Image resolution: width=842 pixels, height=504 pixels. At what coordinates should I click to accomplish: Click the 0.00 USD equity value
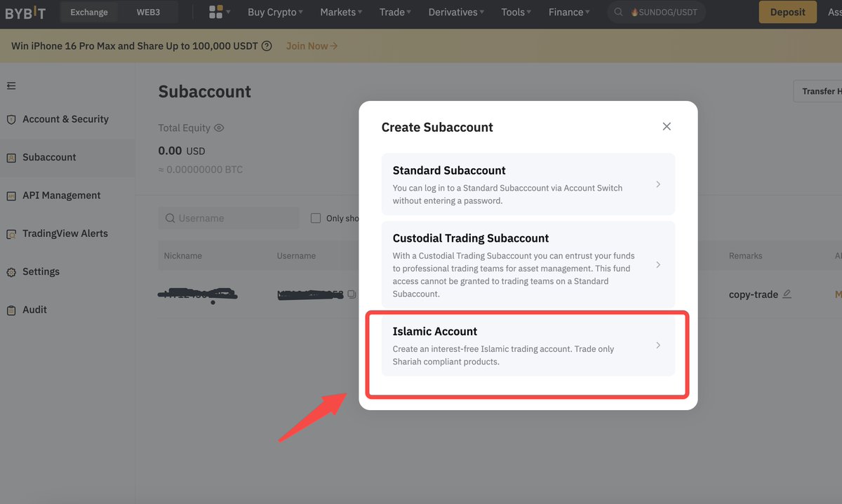coord(182,151)
